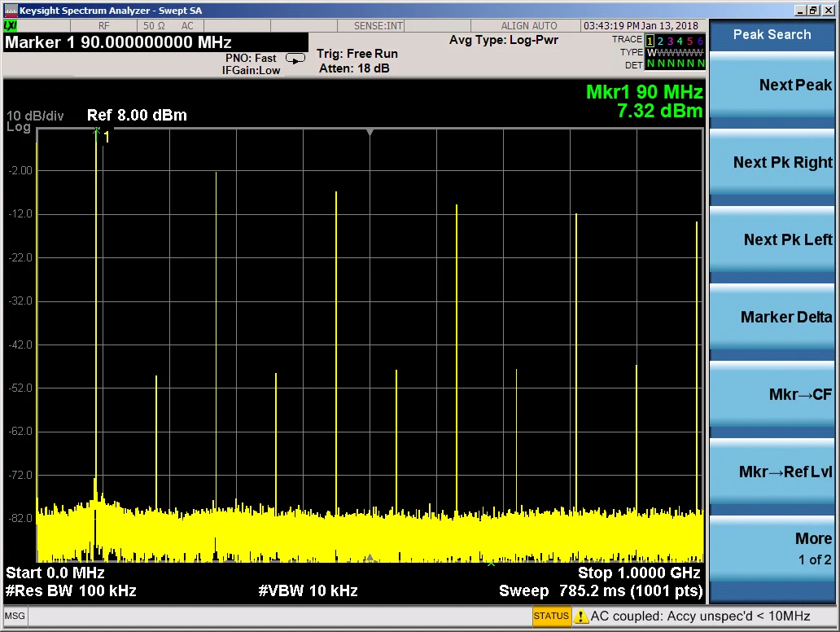
Task: Click the PNO Fast sweep icon
Action: 295,59
